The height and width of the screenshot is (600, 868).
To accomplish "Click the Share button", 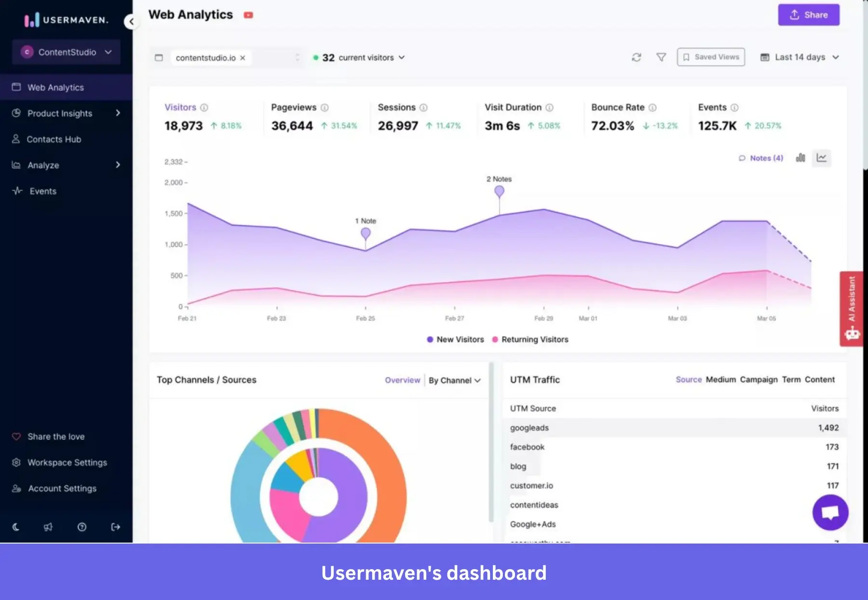I will (809, 14).
